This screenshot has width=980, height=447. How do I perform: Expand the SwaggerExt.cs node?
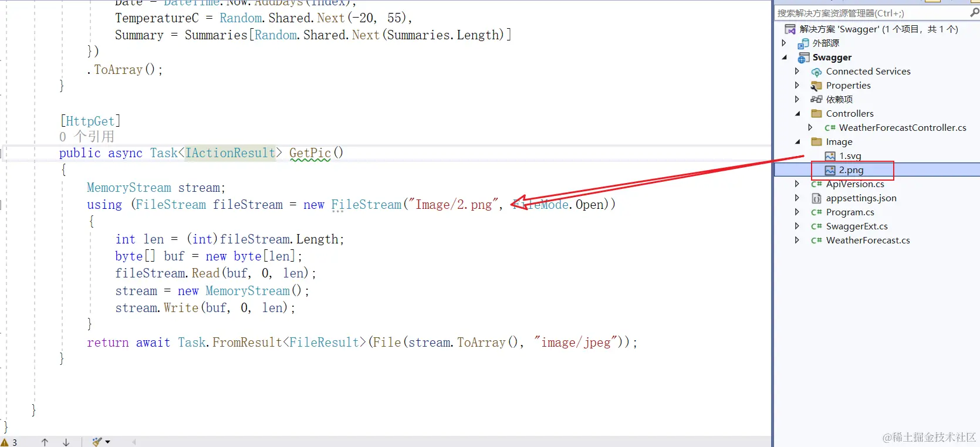(x=797, y=226)
